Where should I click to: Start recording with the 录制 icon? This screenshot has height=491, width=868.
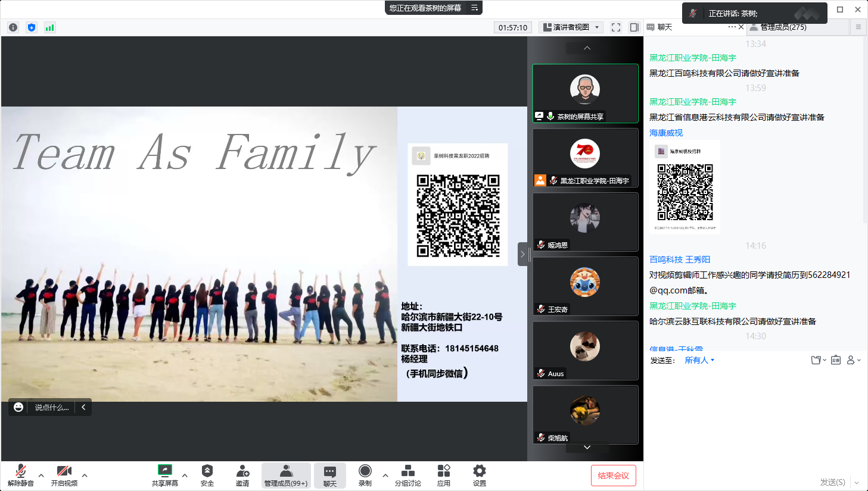(x=365, y=471)
